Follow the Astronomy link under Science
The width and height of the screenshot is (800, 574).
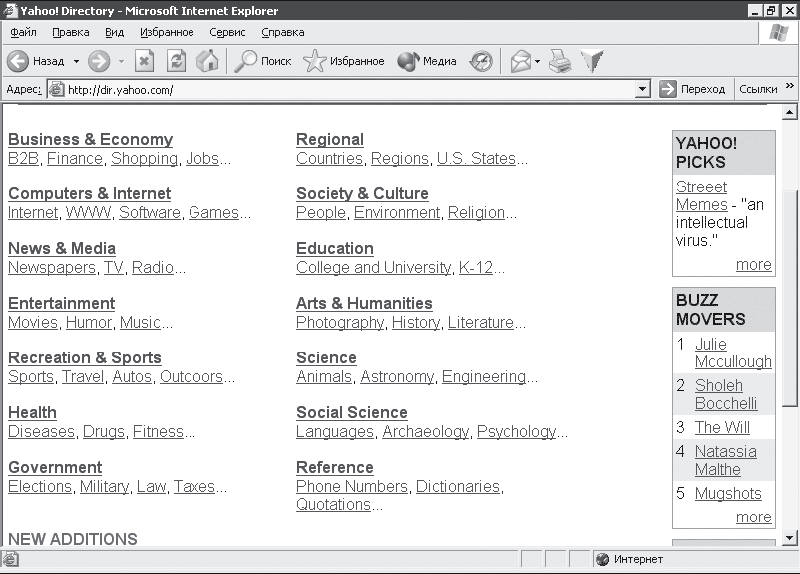tap(396, 377)
